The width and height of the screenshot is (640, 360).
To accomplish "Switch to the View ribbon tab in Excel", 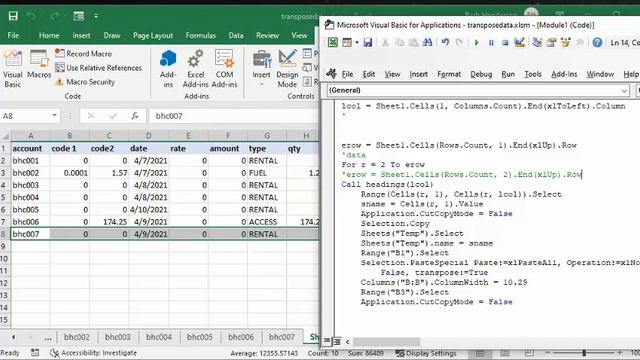I will [x=299, y=36].
